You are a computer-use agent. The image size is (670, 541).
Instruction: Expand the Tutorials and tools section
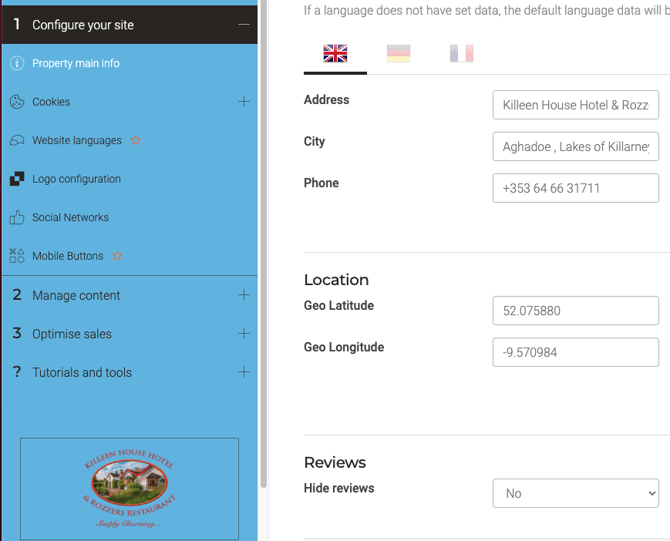click(x=244, y=372)
